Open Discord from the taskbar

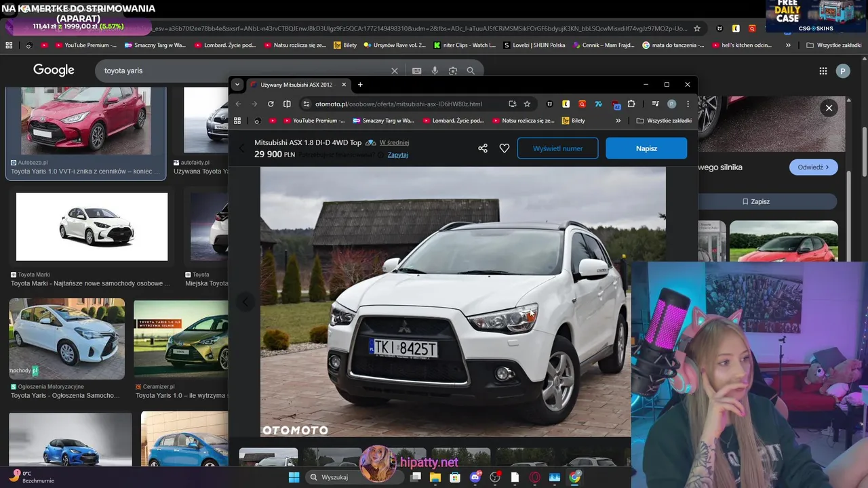pyautogui.click(x=475, y=477)
